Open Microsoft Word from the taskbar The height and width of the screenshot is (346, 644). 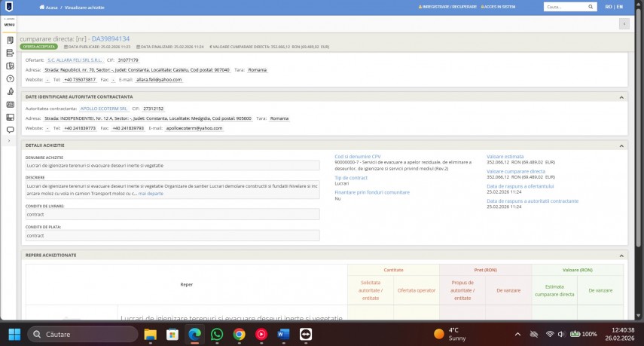[283, 334]
